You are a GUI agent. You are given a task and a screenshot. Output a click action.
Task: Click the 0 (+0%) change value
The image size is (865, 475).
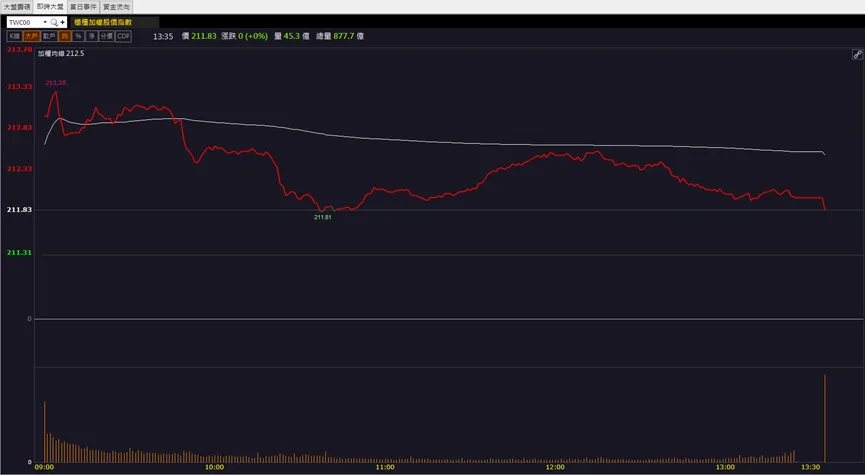point(253,36)
